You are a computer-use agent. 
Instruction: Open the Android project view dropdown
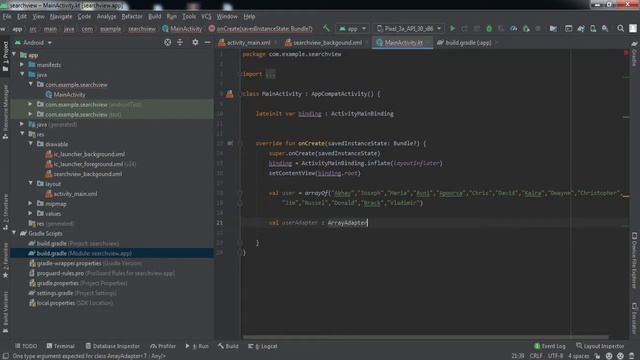(x=33, y=42)
